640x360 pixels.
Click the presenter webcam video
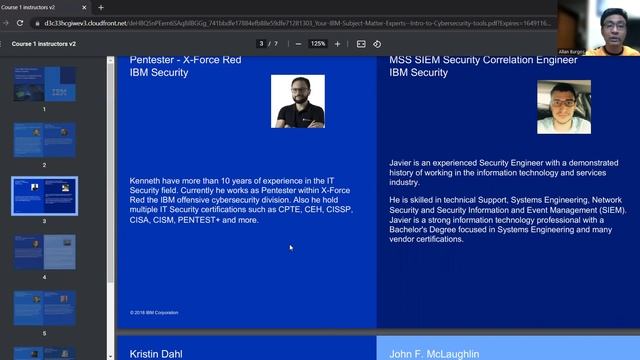(x=598, y=28)
